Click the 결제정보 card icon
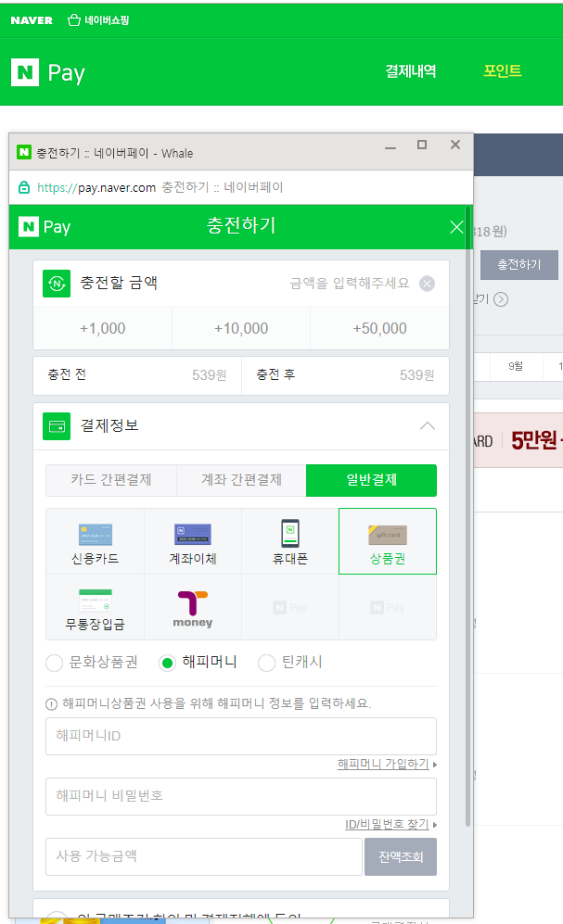Image resolution: width=563 pixels, height=924 pixels. coord(57,426)
